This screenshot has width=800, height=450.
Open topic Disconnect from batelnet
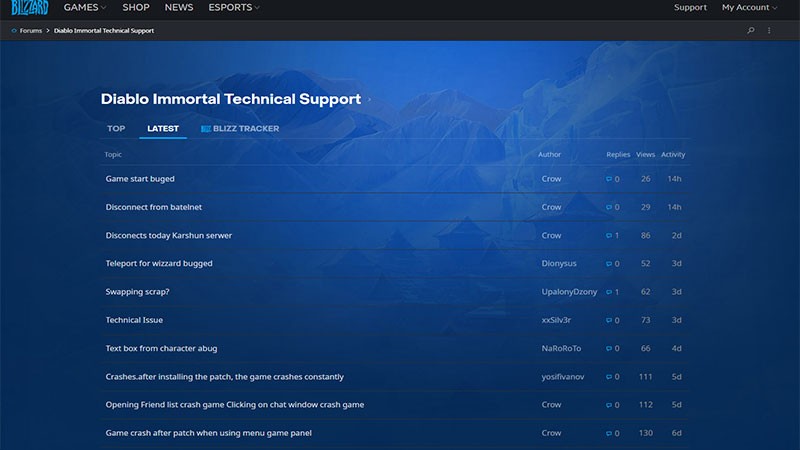(154, 207)
